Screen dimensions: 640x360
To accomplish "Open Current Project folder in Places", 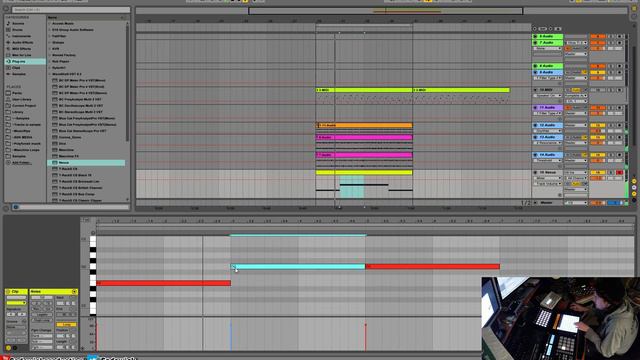I will (24, 106).
